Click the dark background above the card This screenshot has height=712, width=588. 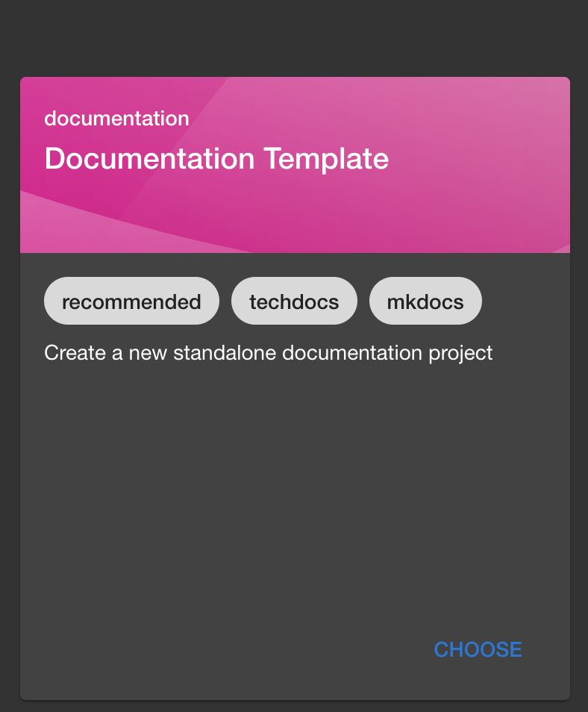tap(294, 37)
